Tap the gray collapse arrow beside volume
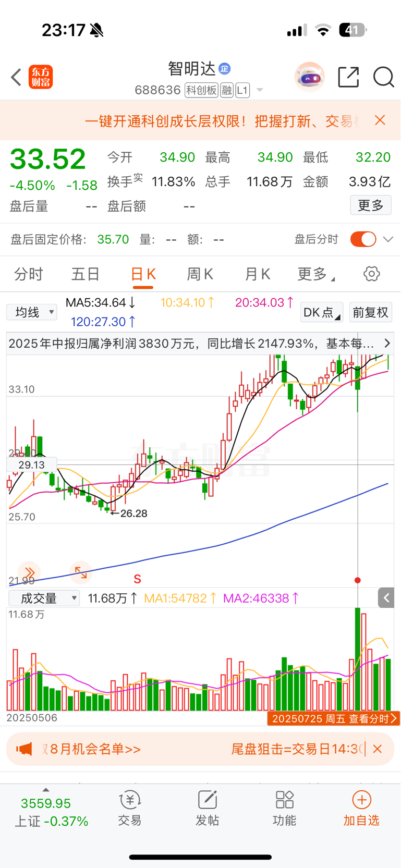This screenshot has height=868, width=401. pos(386,598)
